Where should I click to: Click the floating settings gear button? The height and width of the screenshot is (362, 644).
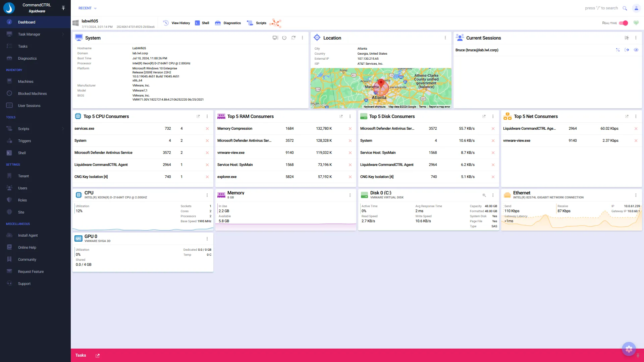pos(629,349)
